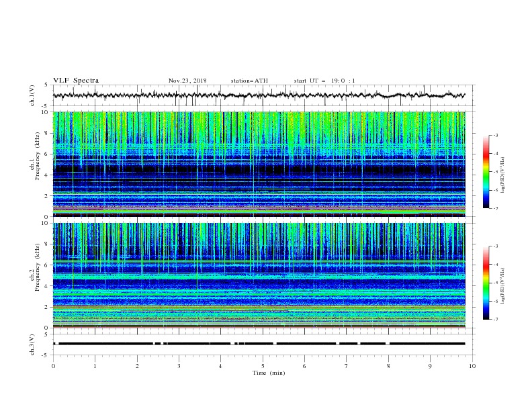Click time axis end tick label "10"
The width and height of the screenshot is (532, 411).
click(x=472, y=366)
